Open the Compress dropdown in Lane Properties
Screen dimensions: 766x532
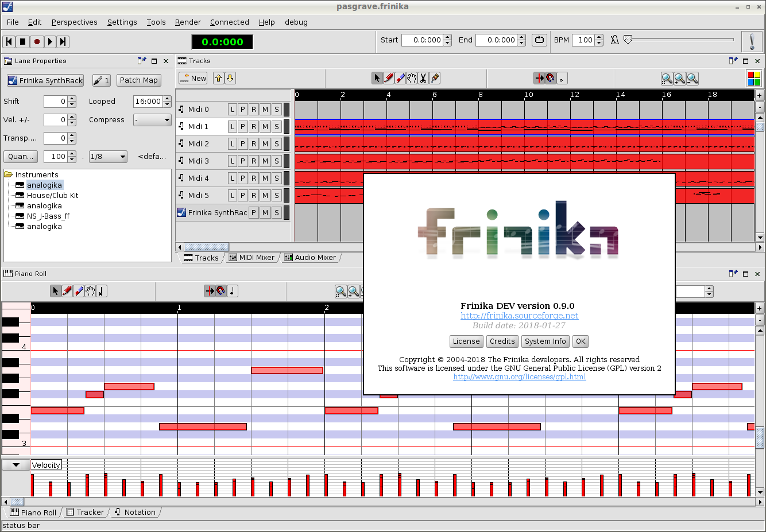[x=153, y=120]
